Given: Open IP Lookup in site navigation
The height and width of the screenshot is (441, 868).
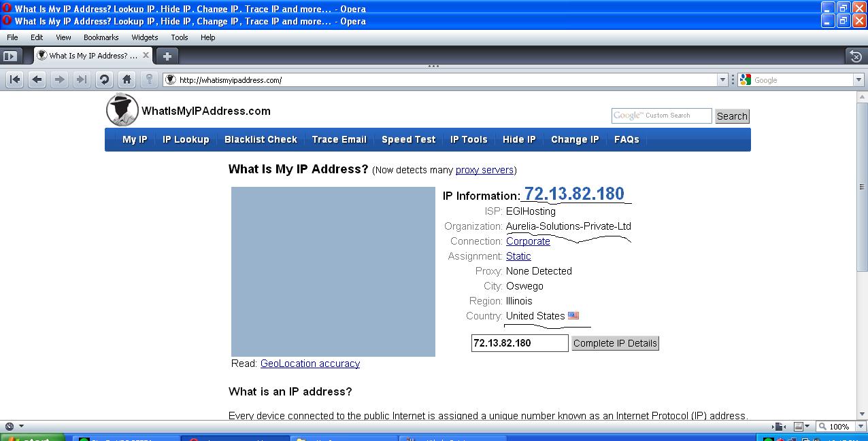Looking at the screenshot, I should click(x=186, y=139).
